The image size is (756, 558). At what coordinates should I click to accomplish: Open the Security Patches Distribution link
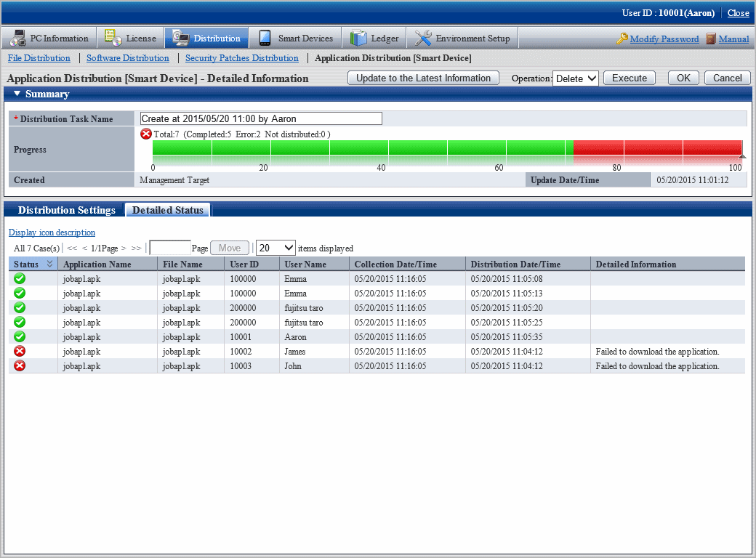click(x=241, y=58)
